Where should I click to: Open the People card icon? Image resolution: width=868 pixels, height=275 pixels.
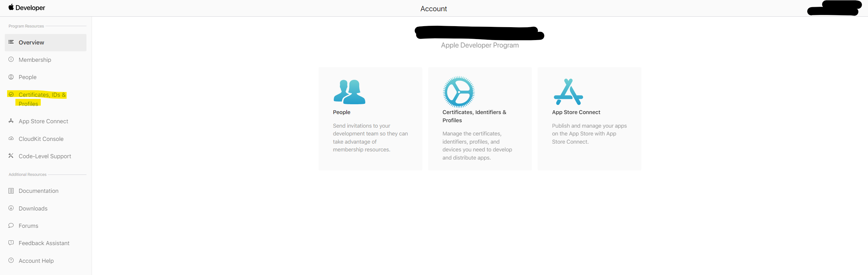click(349, 92)
